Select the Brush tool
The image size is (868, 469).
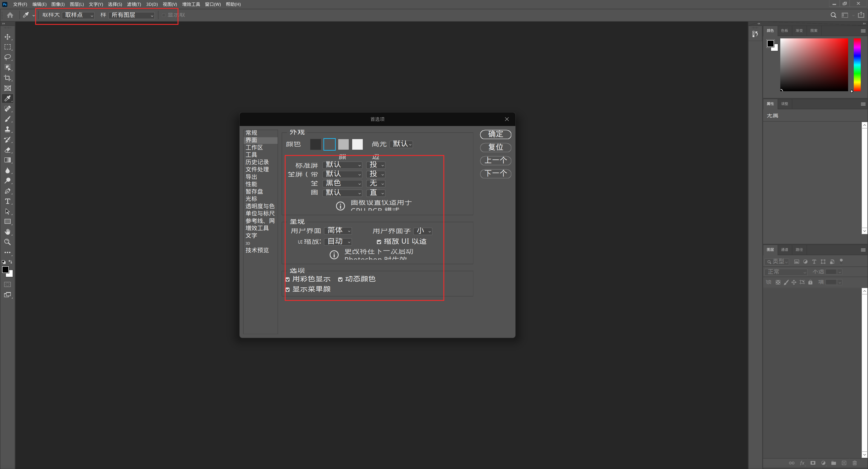pyautogui.click(x=7, y=119)
